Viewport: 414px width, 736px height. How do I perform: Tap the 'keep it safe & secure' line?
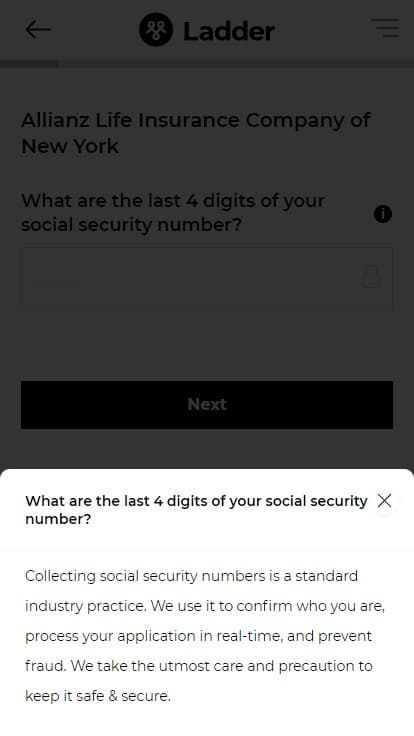[x=98, y=696]
